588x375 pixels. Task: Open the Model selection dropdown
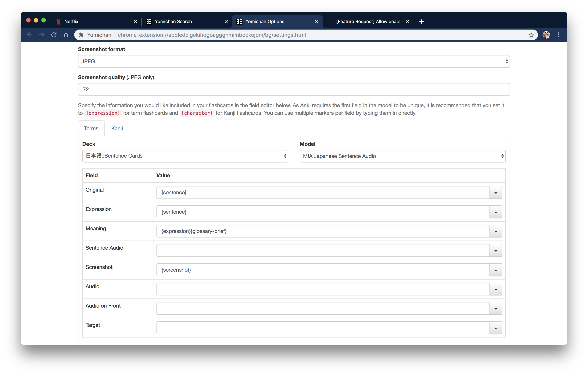click(402, 156)
